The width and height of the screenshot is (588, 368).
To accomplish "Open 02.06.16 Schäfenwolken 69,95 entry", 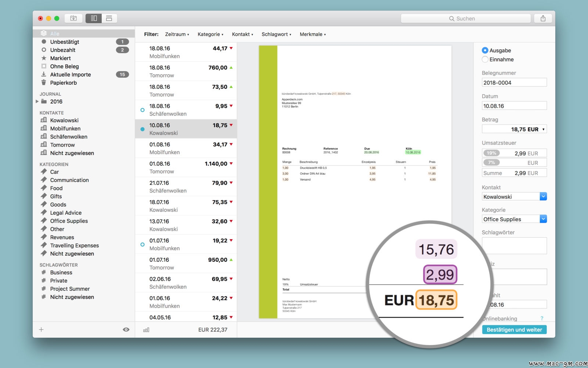I will [x=186, y=283].
